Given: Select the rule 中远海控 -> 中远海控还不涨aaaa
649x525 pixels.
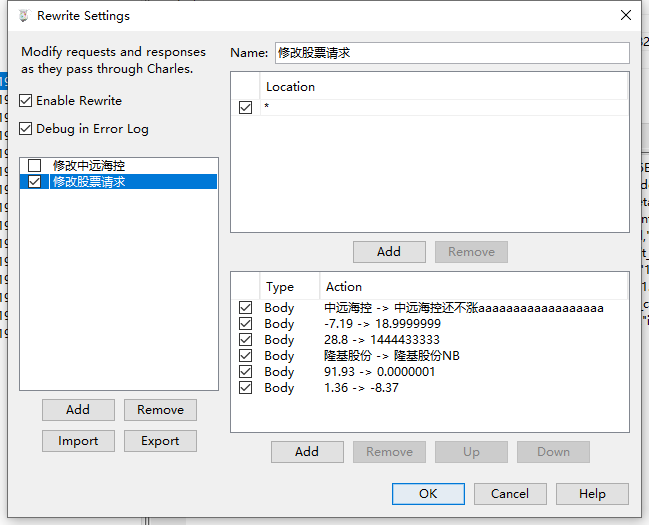Looking at the screenshot, I should (x=430, y=308).
